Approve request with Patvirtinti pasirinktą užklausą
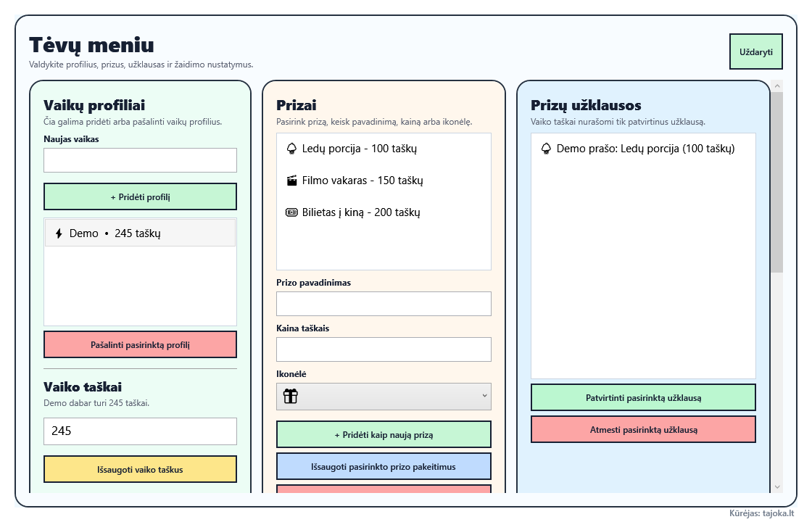This screenshot has width=812, height=522. click(x=643, y=398)
